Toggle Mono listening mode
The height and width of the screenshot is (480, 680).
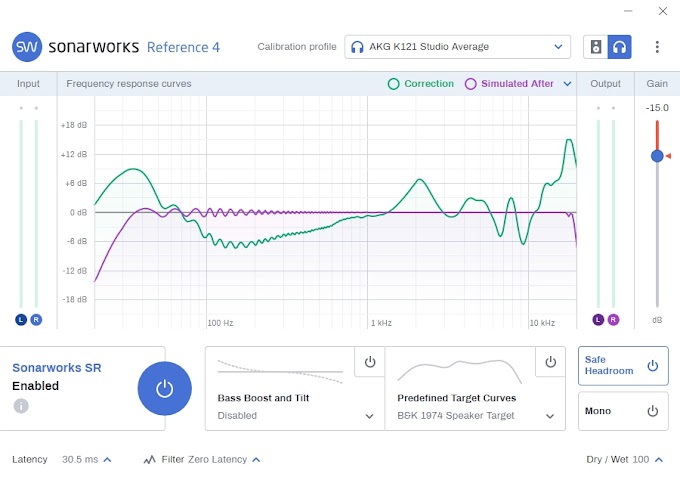click(x=623, y=411)
